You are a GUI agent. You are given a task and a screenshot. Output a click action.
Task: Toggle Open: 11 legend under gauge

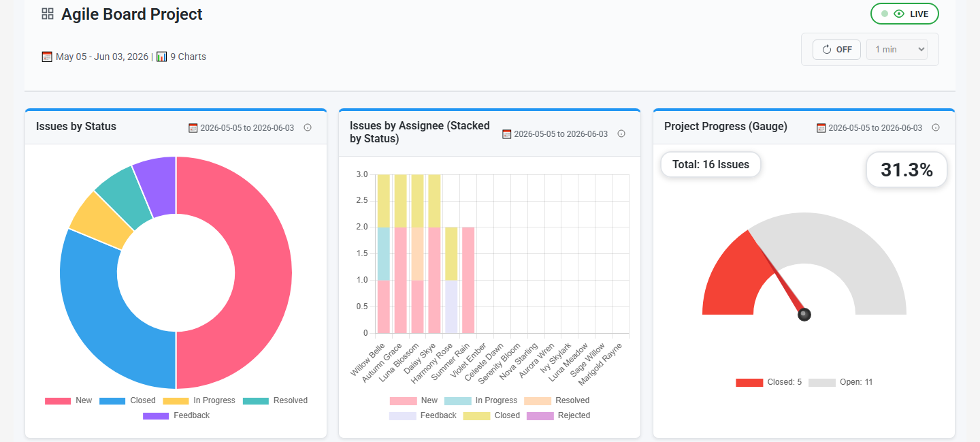(x=840, y=382)
